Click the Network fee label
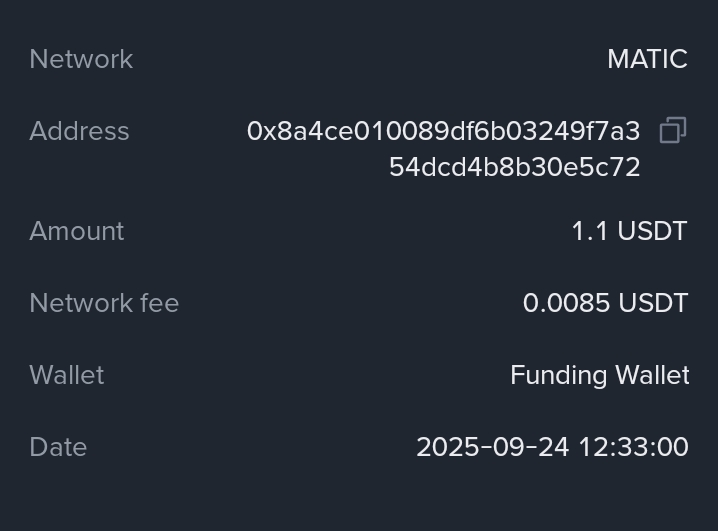Viewport: 718px width, 531px height. [104, 303]
